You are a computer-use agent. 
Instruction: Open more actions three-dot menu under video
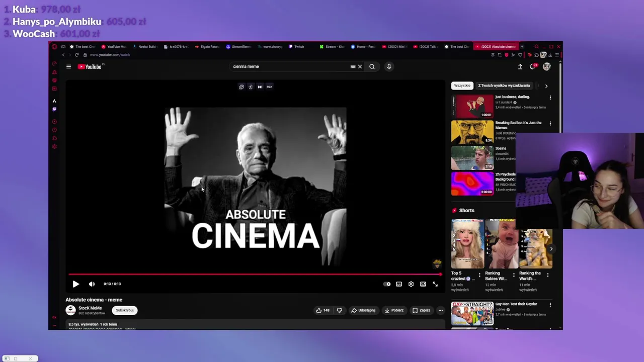click(x=440, y=310)
